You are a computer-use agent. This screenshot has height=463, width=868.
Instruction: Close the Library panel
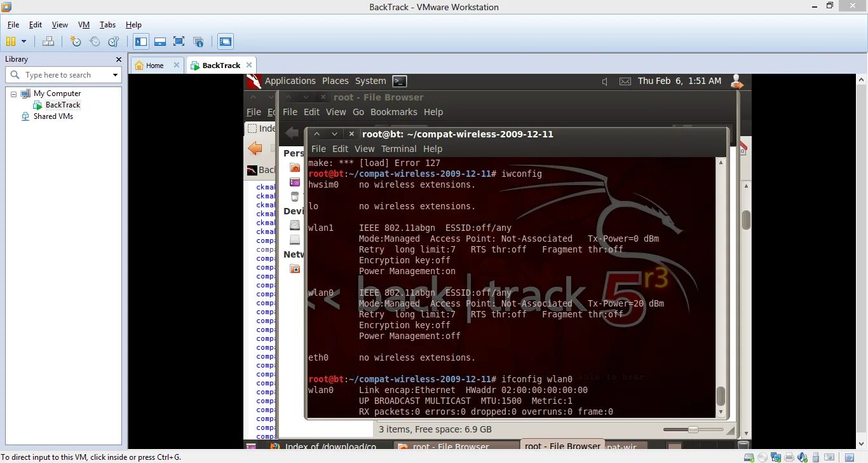pos(118,59)
